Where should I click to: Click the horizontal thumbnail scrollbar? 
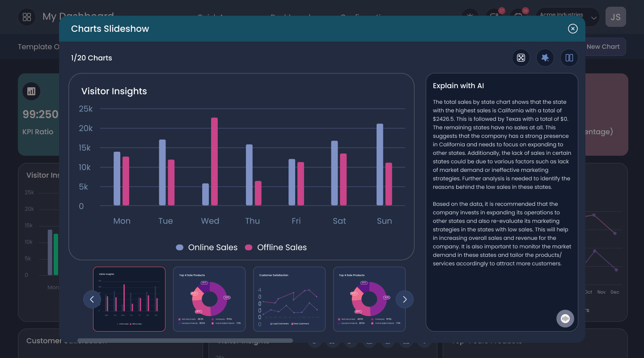pyautogui.click(x=185, y=341)
